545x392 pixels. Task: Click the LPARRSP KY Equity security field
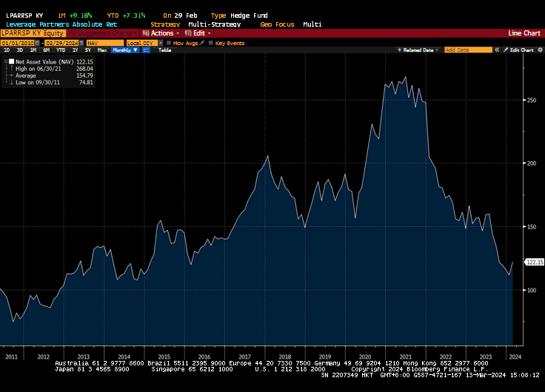tap(33, 33)
